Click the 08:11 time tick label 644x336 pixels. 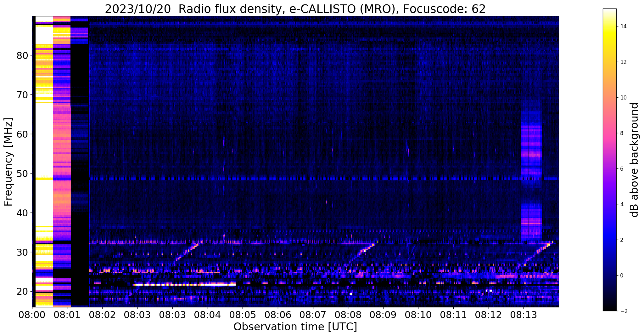tap(453, 315)
